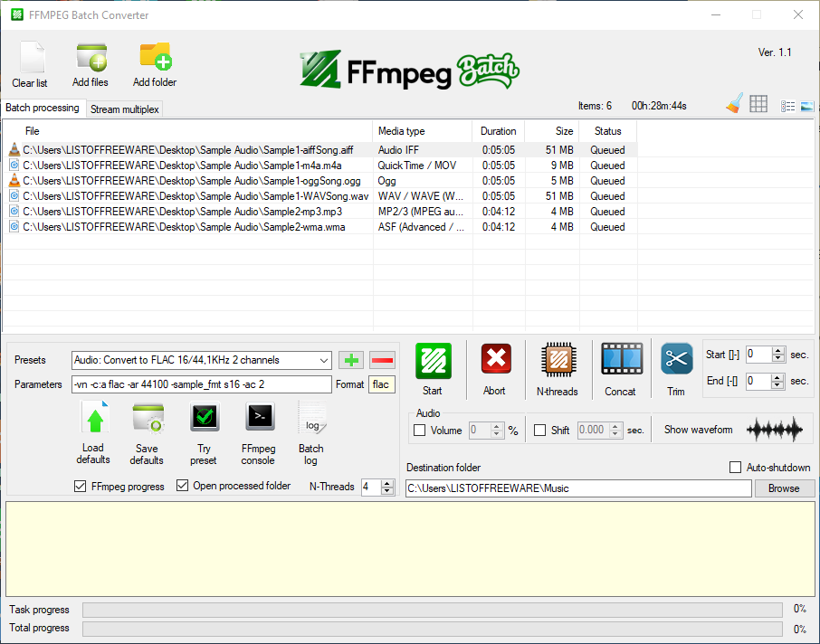The width and height of the screenshot is (820, 644).
Task: Start the batch conversion
Action: [433, 361]
